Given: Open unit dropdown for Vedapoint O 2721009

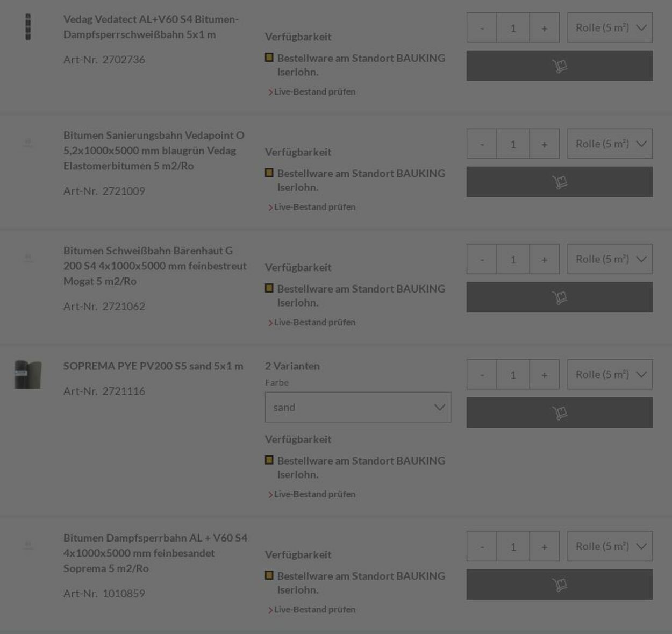Looking at the screenshot, I should coord(610,144).
